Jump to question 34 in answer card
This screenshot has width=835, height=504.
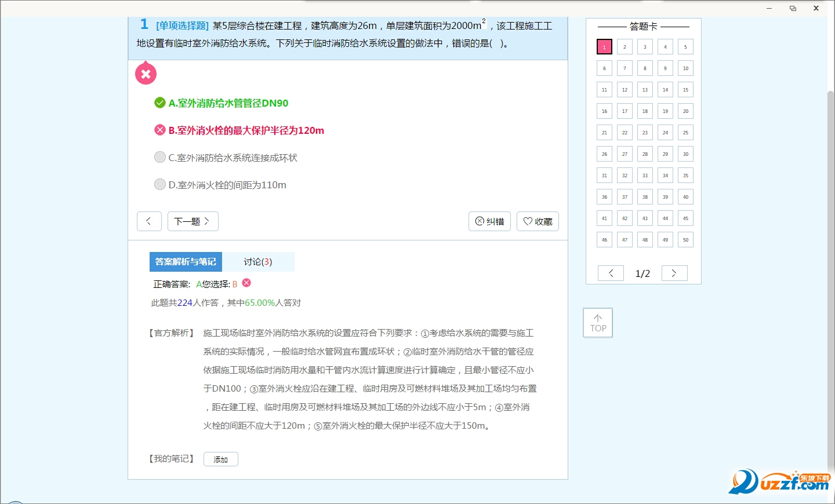tap(665, 176)
